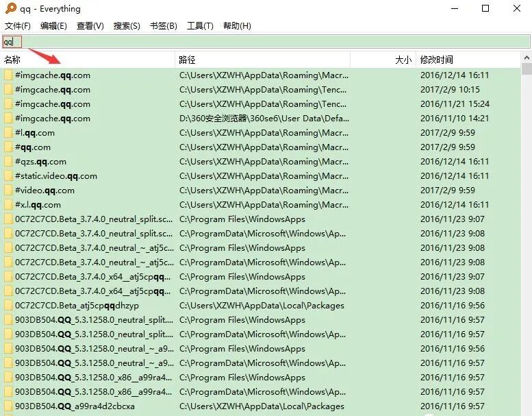Viewport: 532px width, 416px height.
Task: Click date 2016/11/21 15:24
Action: tap(455, 104)
